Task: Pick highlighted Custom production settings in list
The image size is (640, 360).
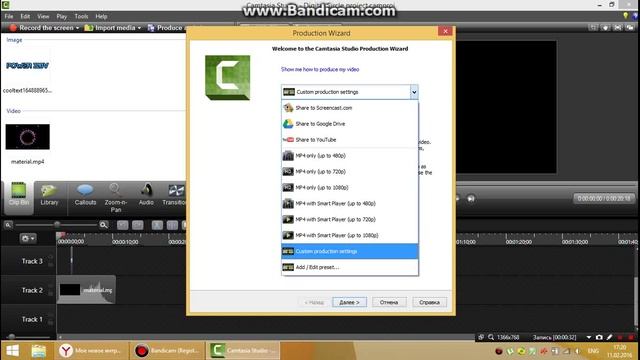Action: pos(350,251)
